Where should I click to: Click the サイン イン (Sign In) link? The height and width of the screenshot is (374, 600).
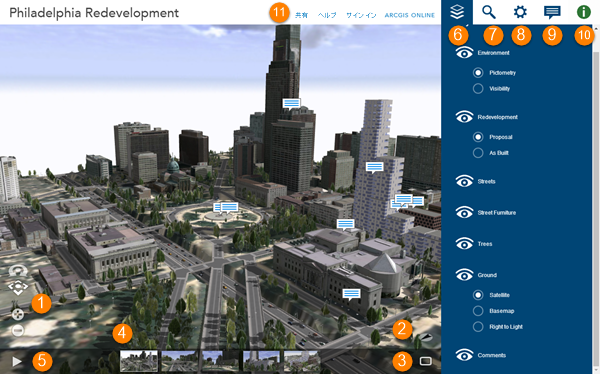point(361,15)
